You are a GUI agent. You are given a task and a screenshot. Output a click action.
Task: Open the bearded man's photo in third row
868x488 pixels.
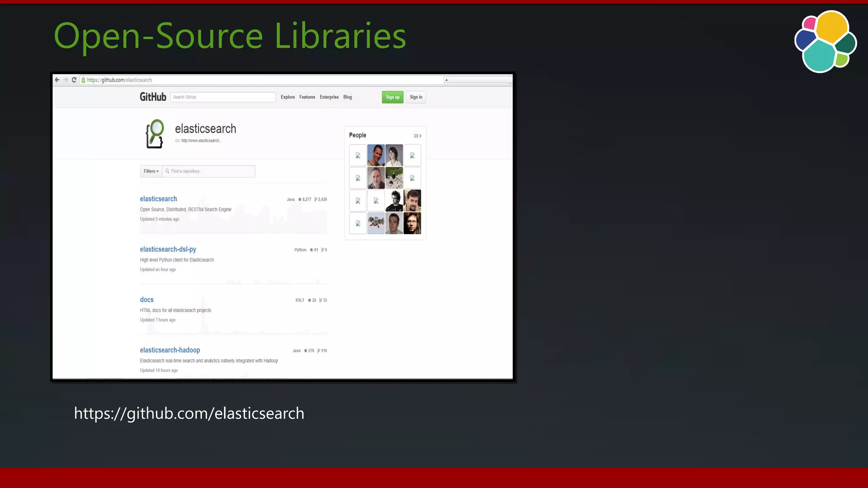(412, 200)
